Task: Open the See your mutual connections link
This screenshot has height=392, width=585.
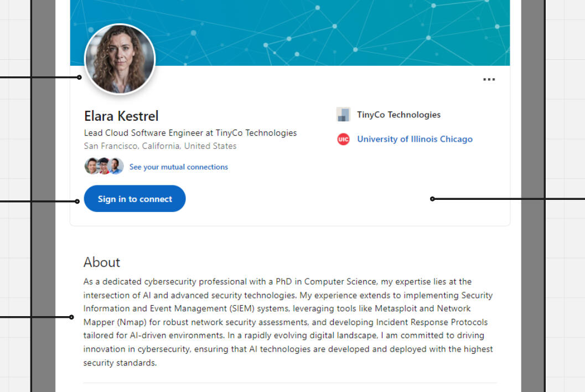Action: (x=178, y=167)
